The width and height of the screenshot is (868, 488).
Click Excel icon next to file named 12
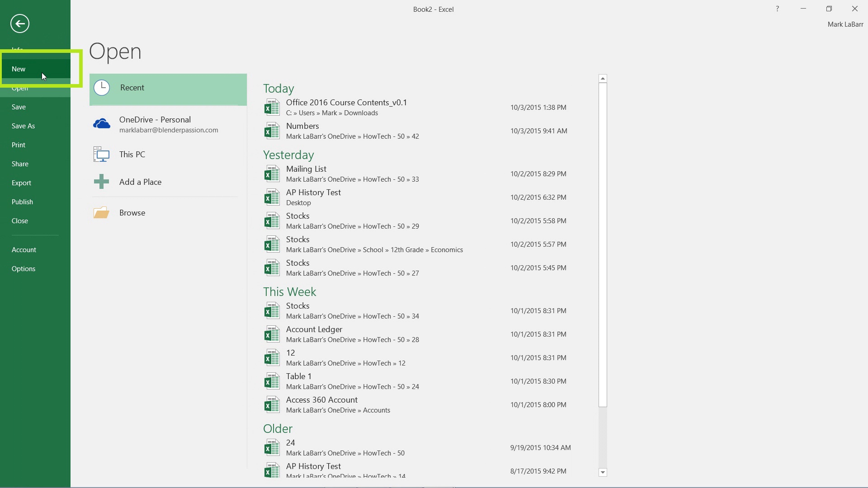[272, 358]
